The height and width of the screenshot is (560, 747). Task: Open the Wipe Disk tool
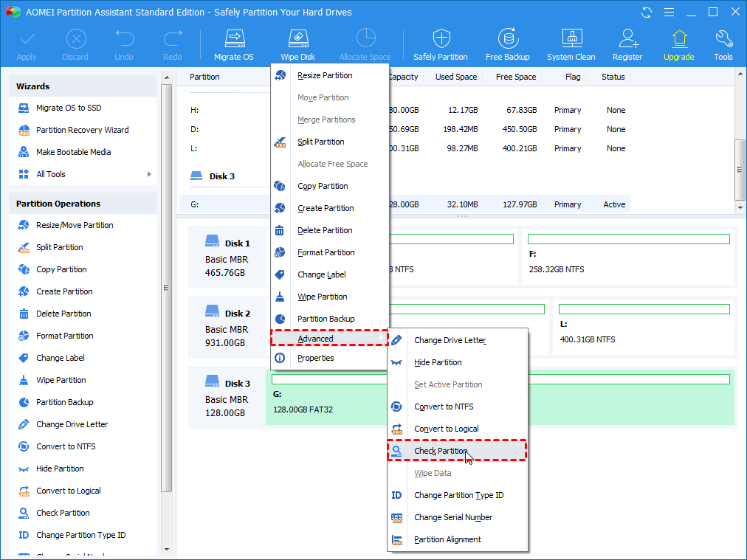click(297, 45)
